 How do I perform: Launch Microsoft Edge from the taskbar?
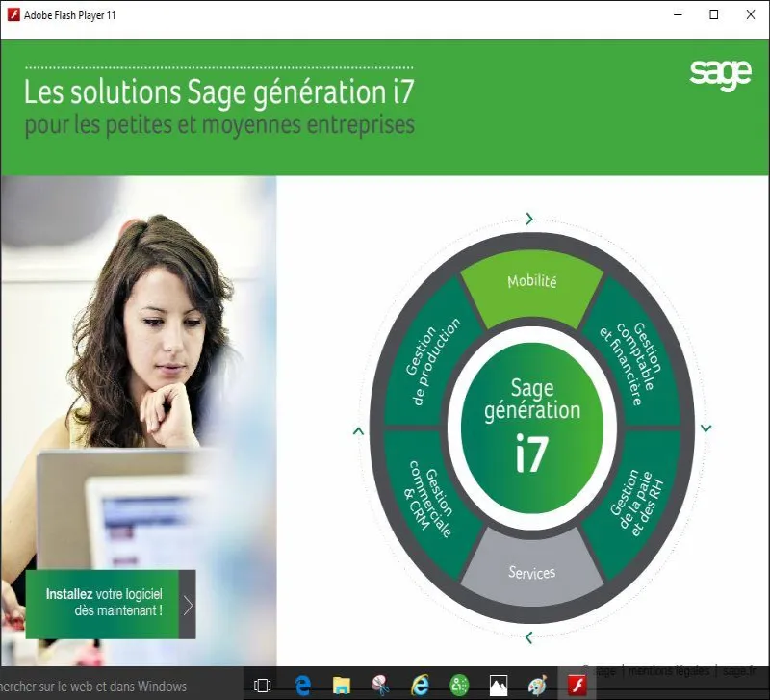point(302,686)
